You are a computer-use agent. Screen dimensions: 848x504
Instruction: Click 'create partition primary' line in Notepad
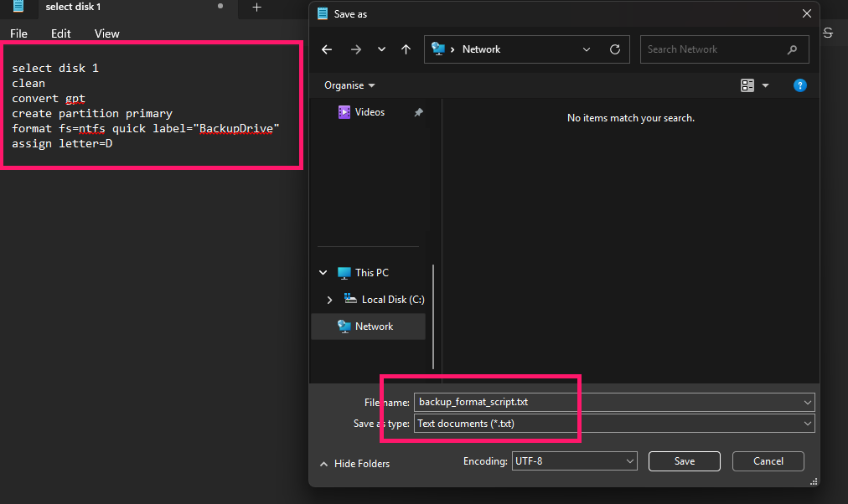pyautogui.click(x=92, y=113)
